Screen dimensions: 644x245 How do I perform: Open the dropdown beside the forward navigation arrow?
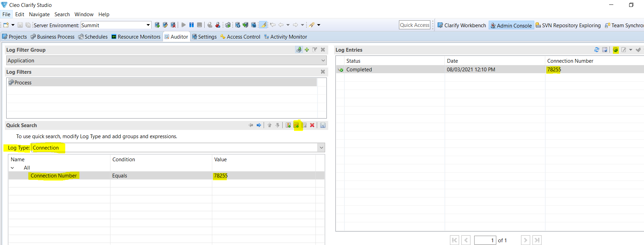click(302, 25)
